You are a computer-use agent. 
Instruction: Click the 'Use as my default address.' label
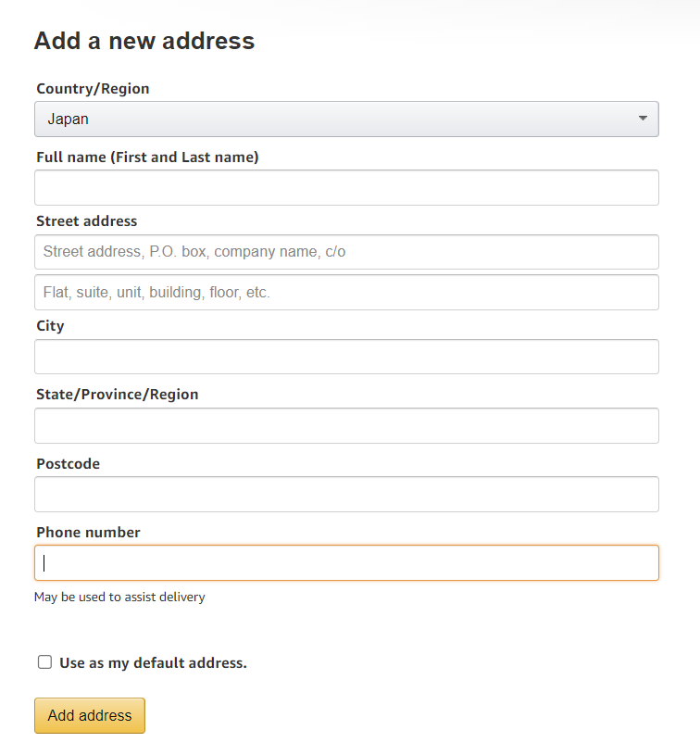(x=153, y=663)
